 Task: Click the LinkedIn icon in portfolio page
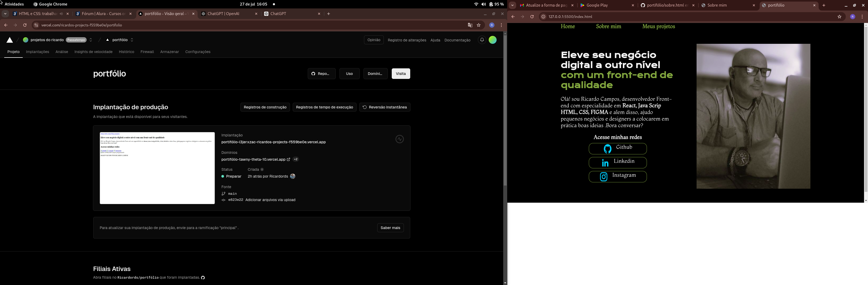[605, 163]
